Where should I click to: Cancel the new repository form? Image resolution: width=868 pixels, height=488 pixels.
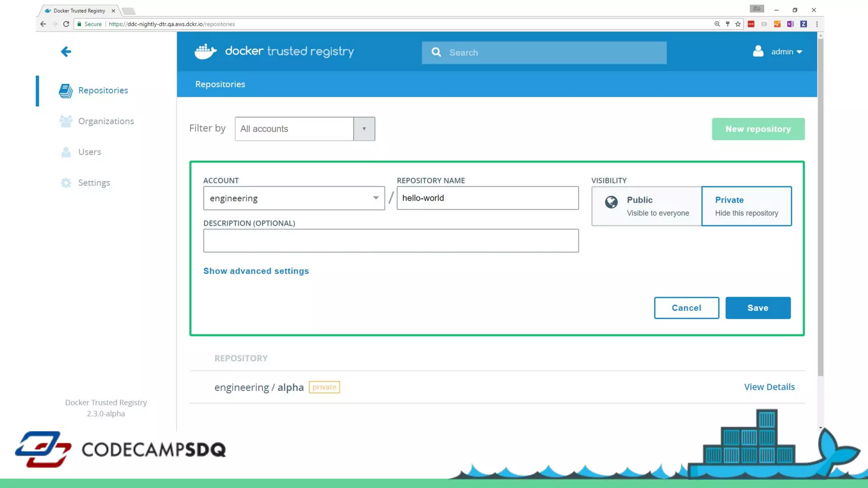(686, 308)
